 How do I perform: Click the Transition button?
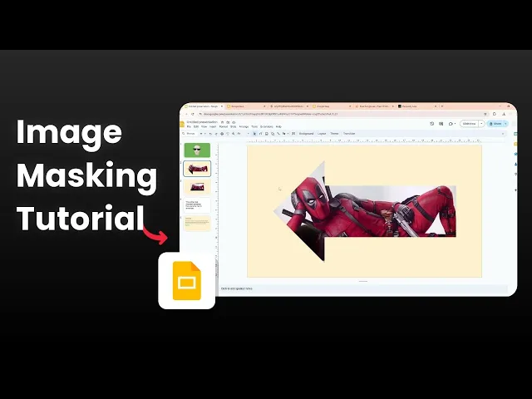tap(349, 134)
